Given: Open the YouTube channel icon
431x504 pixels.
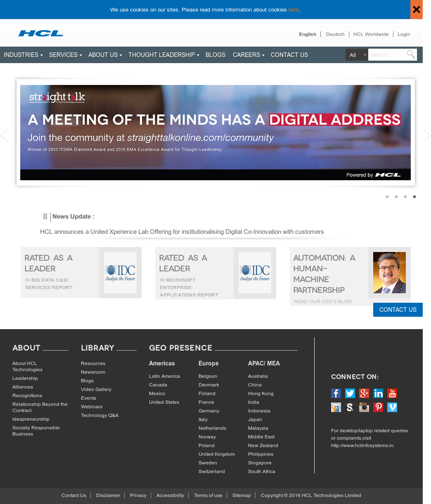Looking at the screenshot, I should tap(392, 393).
